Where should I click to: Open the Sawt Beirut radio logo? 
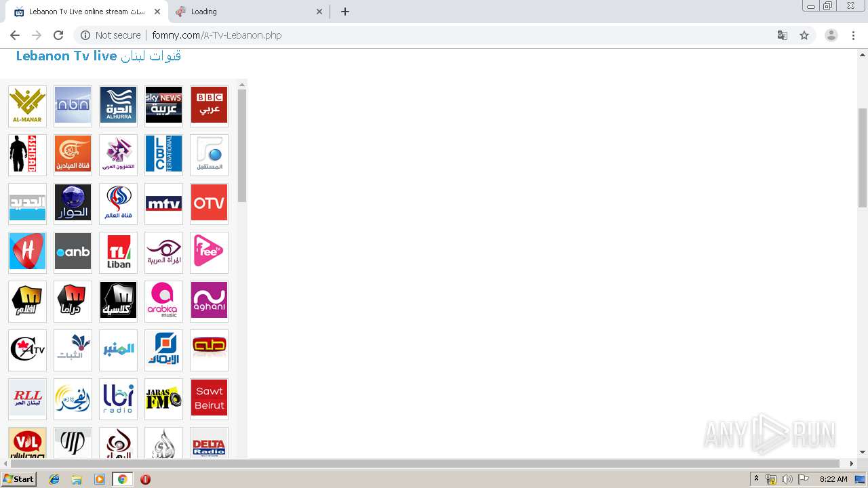pyautogui.click(x=210, y=399)
